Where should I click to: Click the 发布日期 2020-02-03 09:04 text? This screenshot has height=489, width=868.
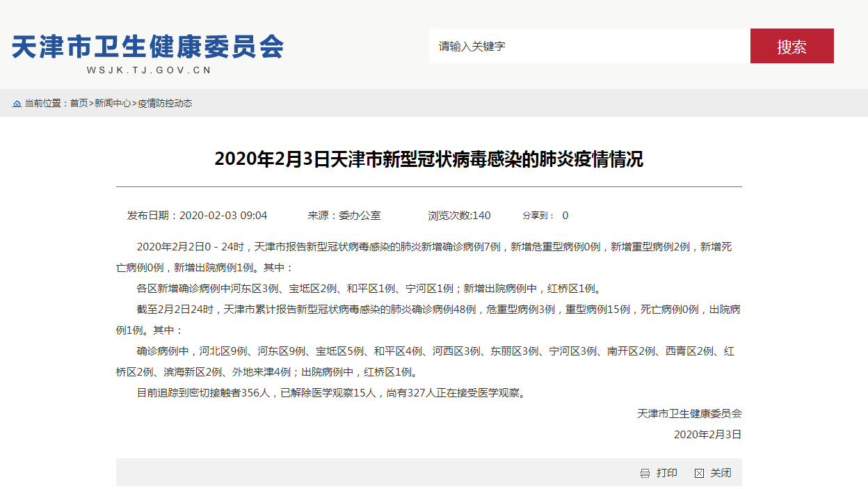click(197, 216)
